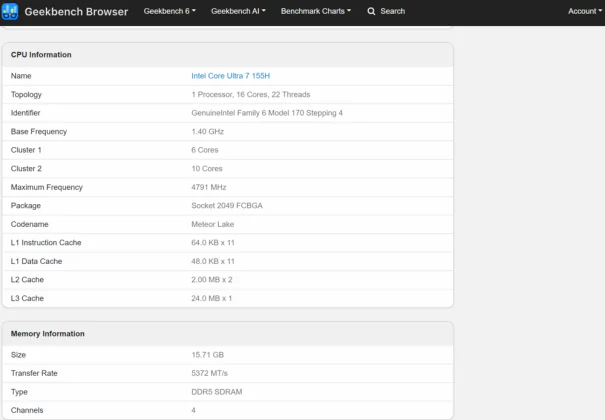Viewport: 605px width, 420px height.
Task: Click the 'Identifier' row label
Action: [x=25, y=113]
